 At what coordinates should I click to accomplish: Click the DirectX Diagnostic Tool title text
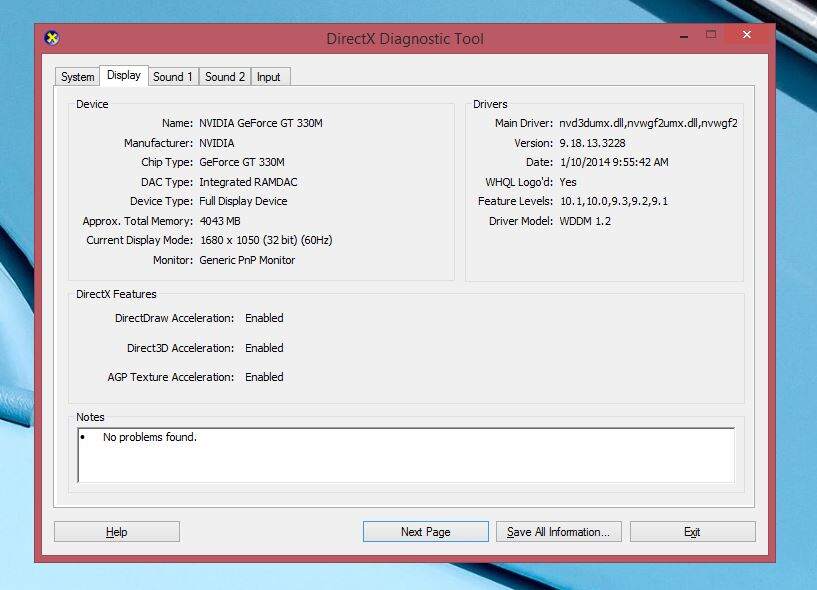point(405,39)
